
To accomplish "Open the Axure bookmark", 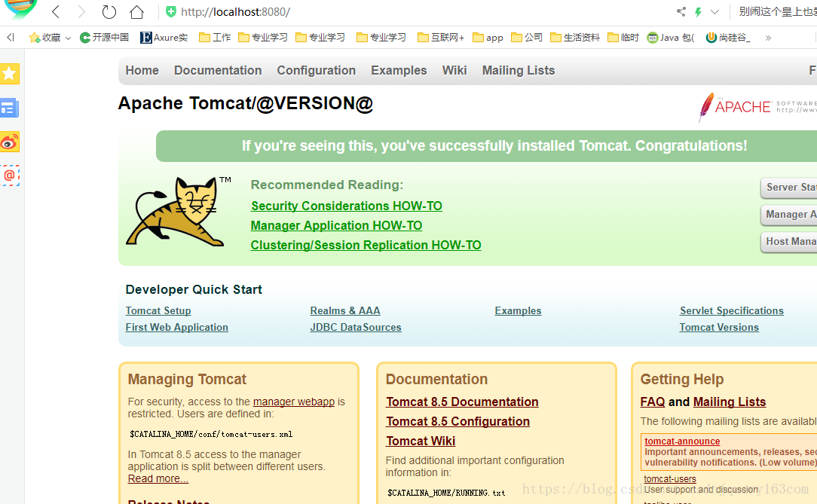I will tap(164, 38).
